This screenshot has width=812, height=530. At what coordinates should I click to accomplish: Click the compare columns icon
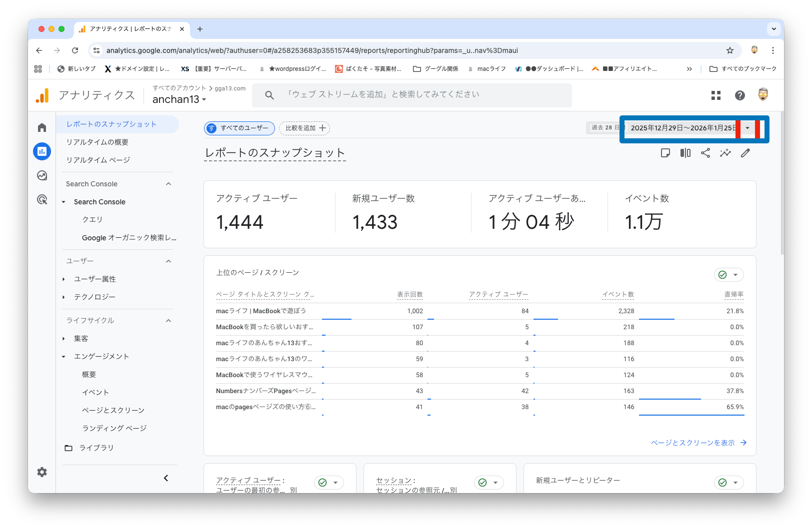[x=685, y=153]
